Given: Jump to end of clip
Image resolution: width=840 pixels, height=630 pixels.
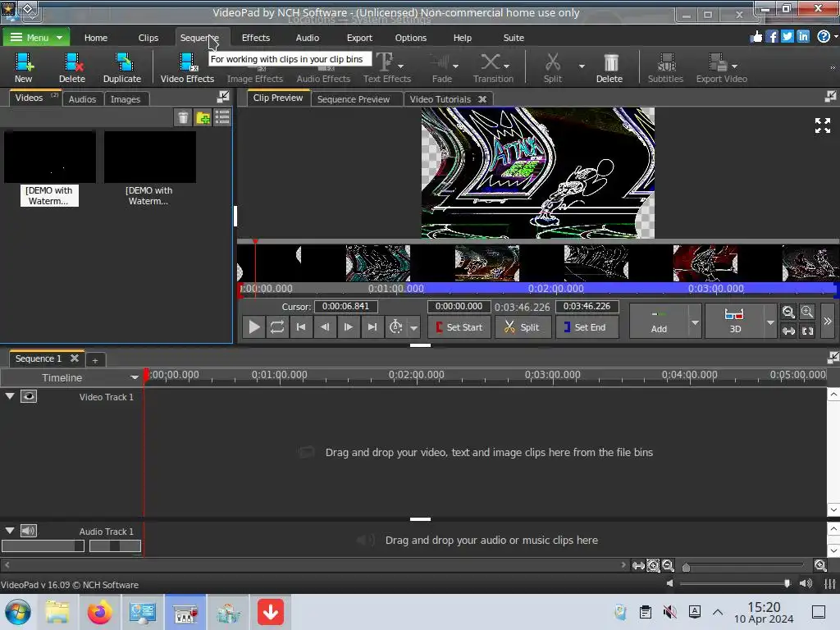Looking at the screenshot, I should [x=372, y=326].
